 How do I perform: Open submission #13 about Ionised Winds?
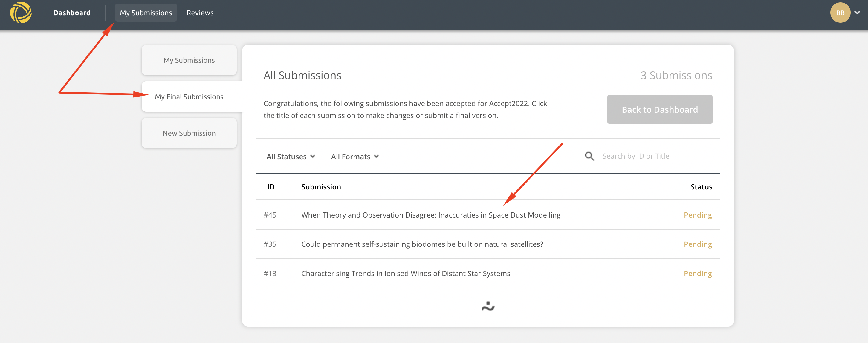(406, 273)
